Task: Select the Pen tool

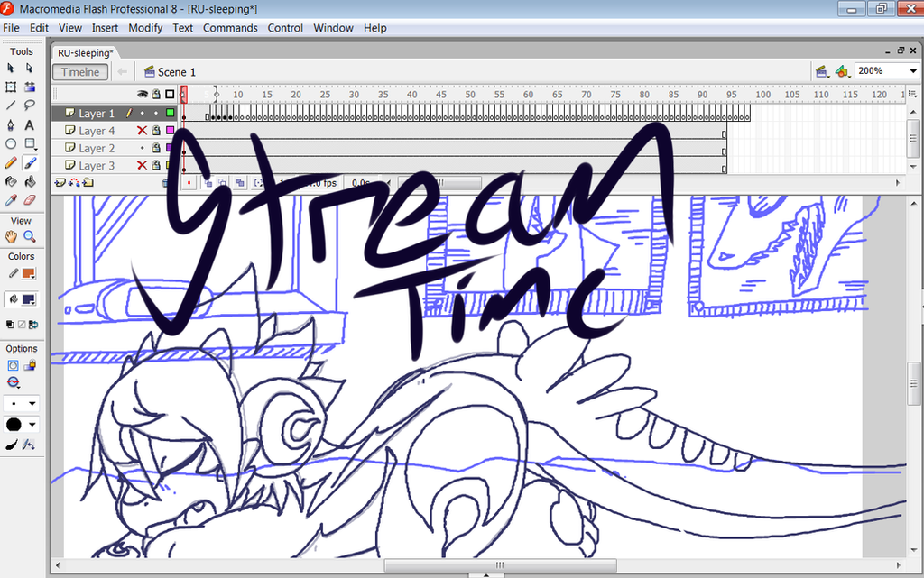Action: point(11,124)
